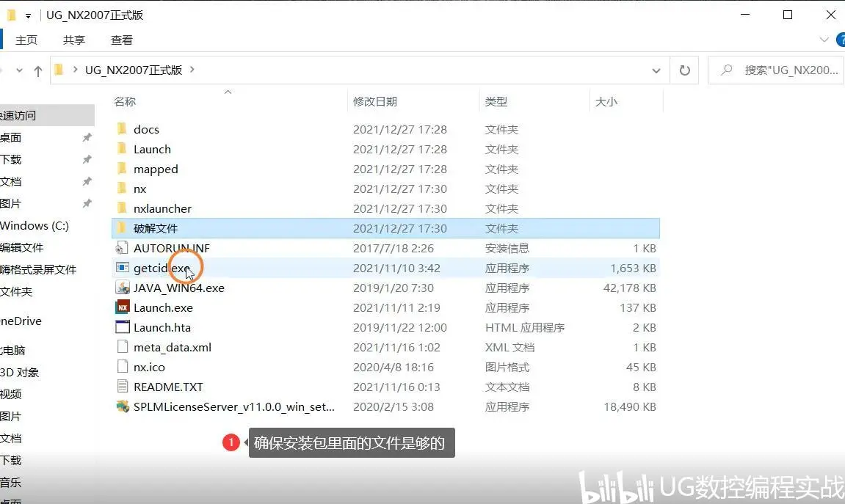Click the 安装信息 type cell
Viewport: 845px width, 504px height.
pyautogui.click(x=507, y=248)
